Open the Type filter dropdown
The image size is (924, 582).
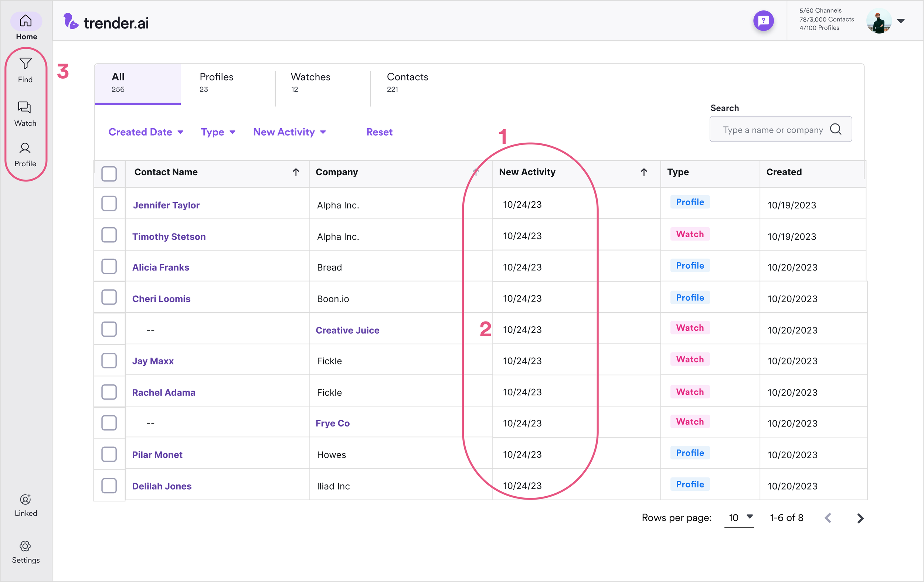[x=218, y=132]
